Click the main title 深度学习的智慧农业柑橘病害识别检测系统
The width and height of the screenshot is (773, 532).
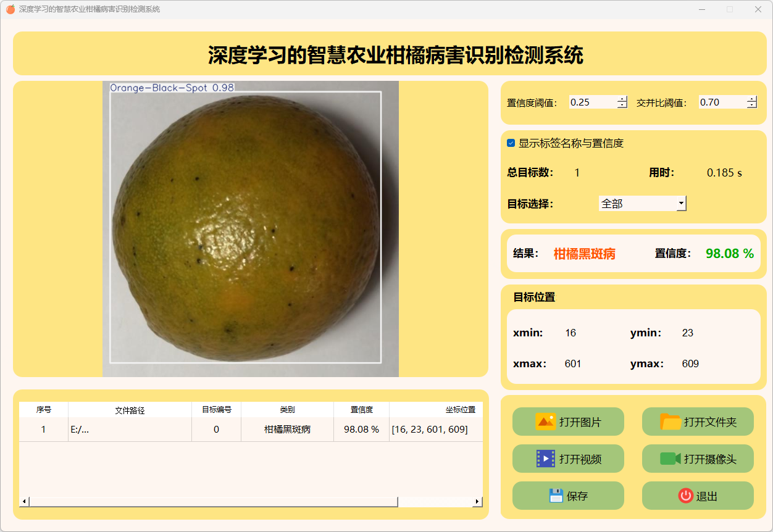[396, 55]
